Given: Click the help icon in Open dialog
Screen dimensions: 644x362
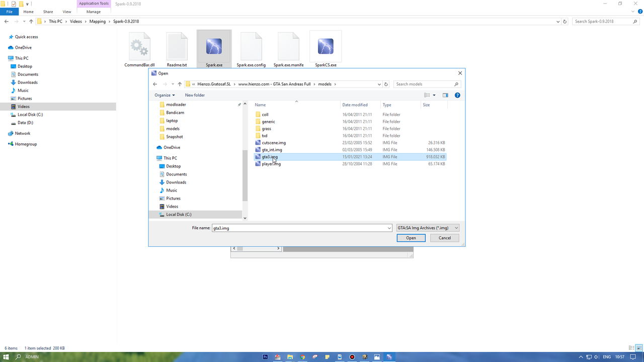Looking at the screenshot, I should click(457, 95).
